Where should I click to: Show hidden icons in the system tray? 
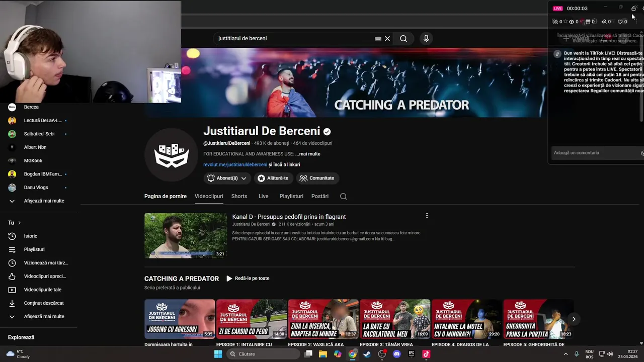click(x=566, y=354)
